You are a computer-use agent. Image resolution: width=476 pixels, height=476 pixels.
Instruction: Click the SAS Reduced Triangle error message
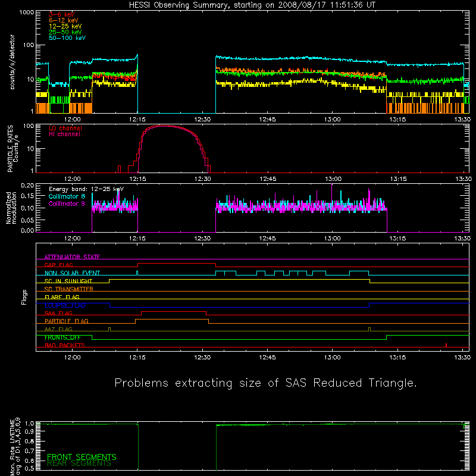click(x=265, y=383)
